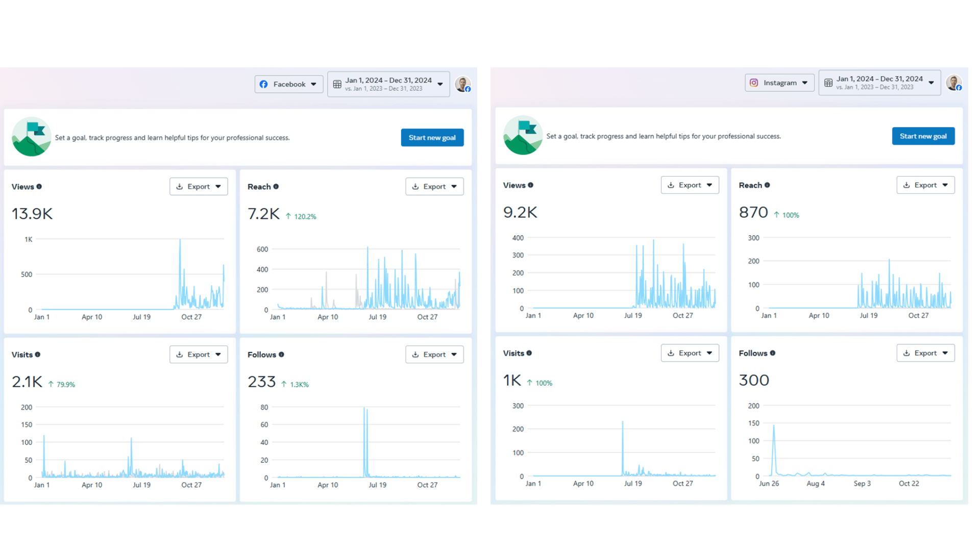Open the Facebook platform dropdown
980x551 pixels.
[288, 84]
